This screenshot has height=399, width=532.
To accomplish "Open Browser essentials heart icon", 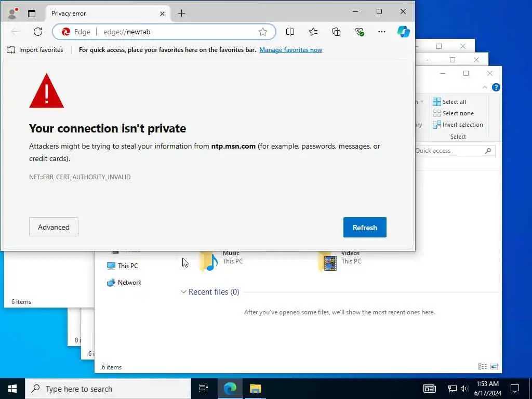I will 359,32.
